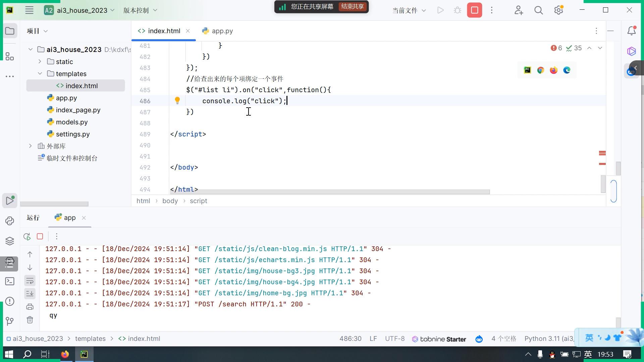Close app run tab

84,218
